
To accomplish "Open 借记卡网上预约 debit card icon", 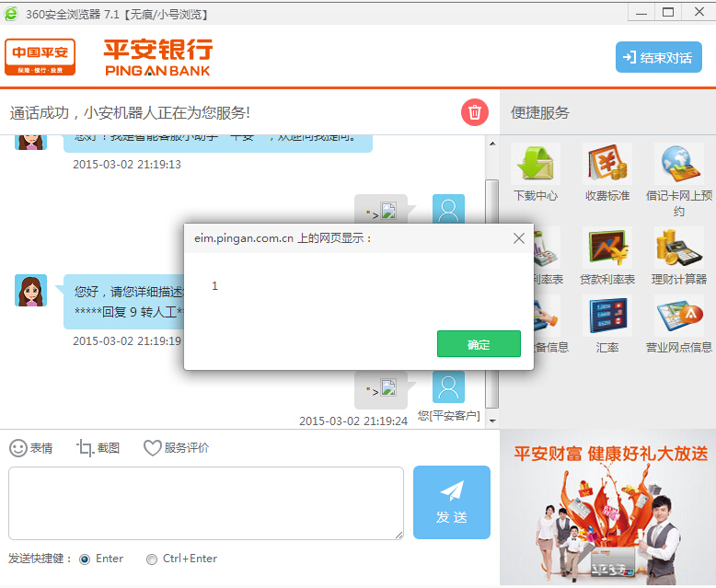I will click(x=679, y=164).
